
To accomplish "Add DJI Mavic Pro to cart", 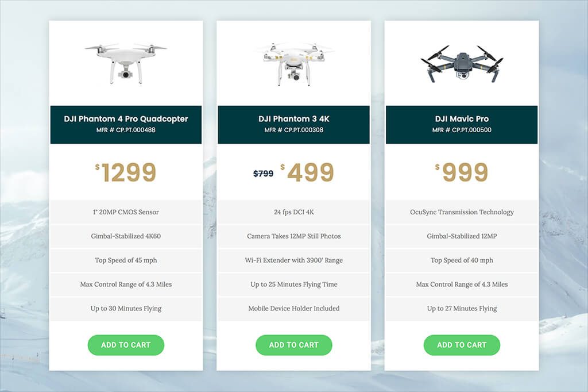I will click(x=462, y=345).
